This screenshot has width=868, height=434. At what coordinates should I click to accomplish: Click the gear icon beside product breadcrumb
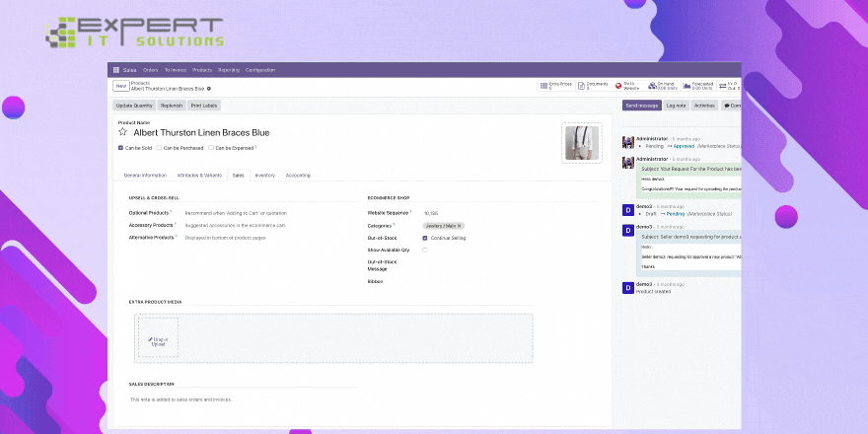[209, 89]
